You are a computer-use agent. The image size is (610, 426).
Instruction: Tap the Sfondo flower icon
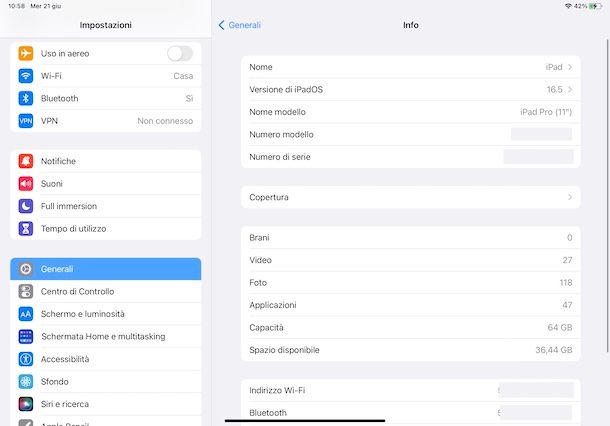26,382
